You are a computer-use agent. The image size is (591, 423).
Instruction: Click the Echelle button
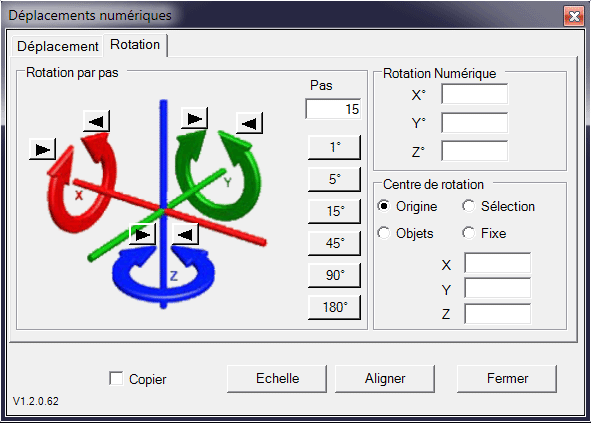pos(277,379)
